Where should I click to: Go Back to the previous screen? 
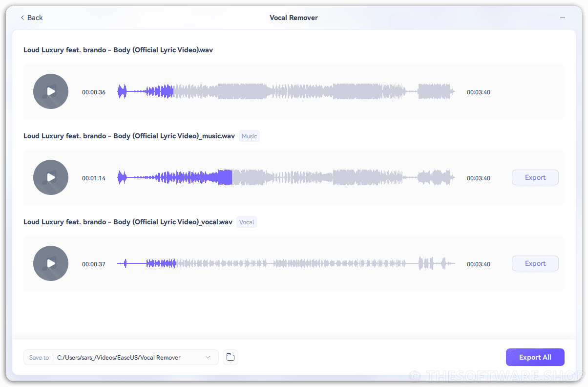32,18
